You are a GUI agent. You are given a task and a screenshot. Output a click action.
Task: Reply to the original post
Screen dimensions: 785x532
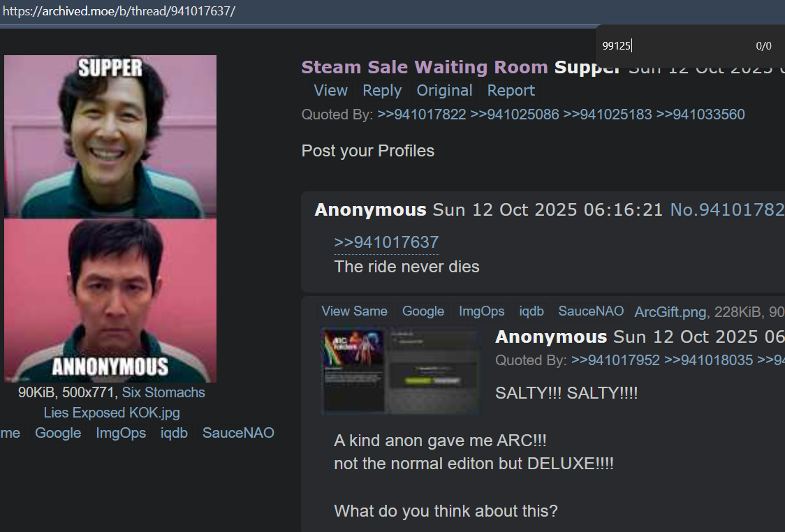point(382,91)
